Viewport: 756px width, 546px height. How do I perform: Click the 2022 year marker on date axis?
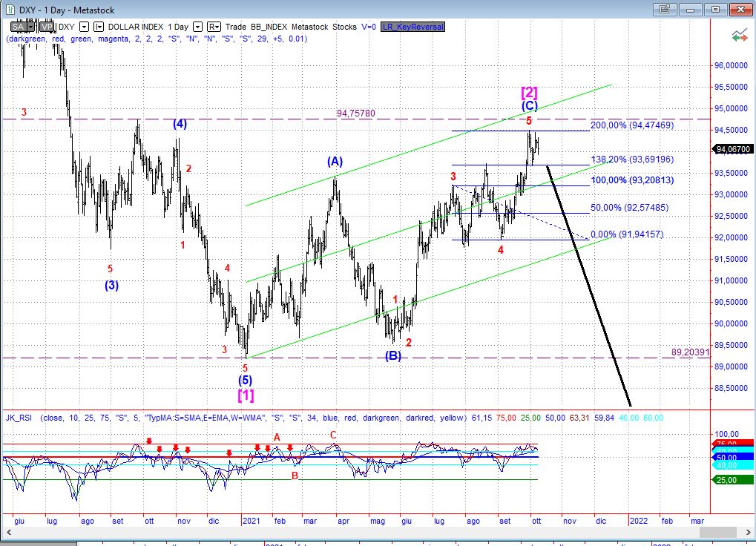[x=639, y=521]
